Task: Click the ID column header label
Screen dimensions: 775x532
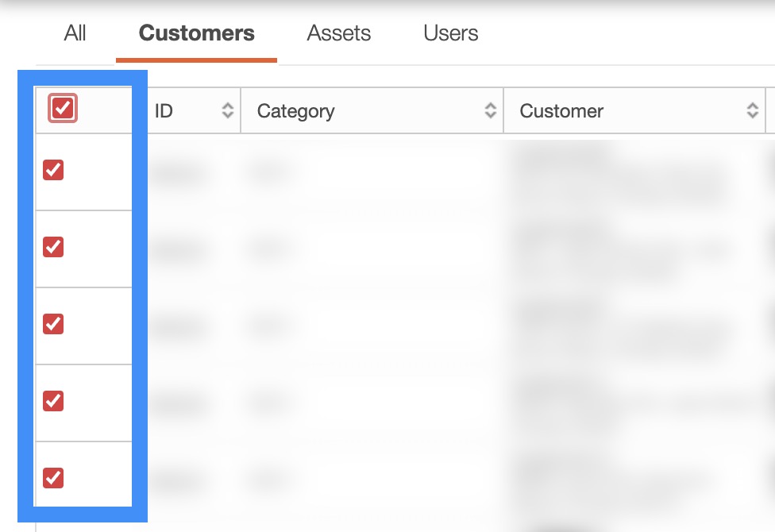Action: tap(164, 111)
